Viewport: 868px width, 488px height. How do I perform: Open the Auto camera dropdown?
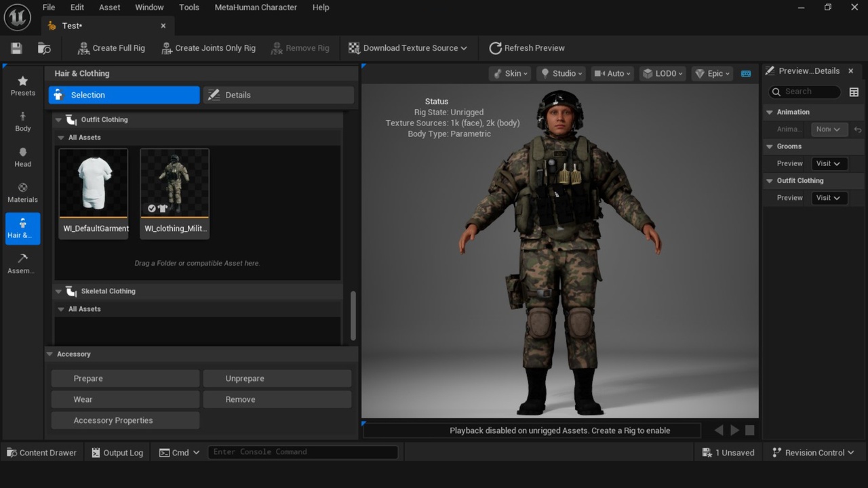click(x=612, y=73)
